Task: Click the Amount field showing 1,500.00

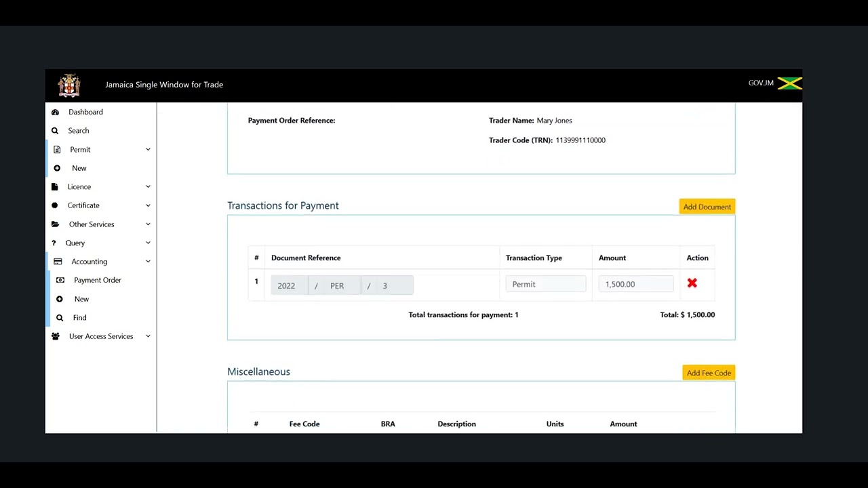Action: [x=636, y=284]
